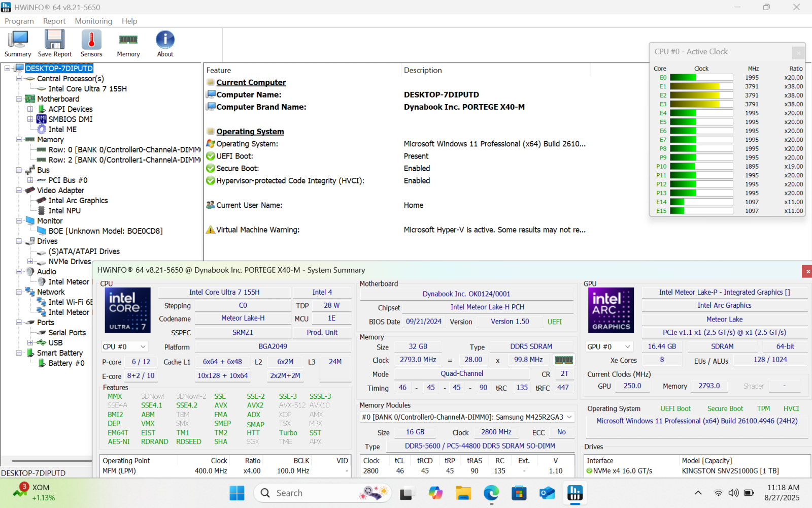The image size is (812, 508).
Task: Open the GPU #0 selector dropdown
Action: (609, 346)
